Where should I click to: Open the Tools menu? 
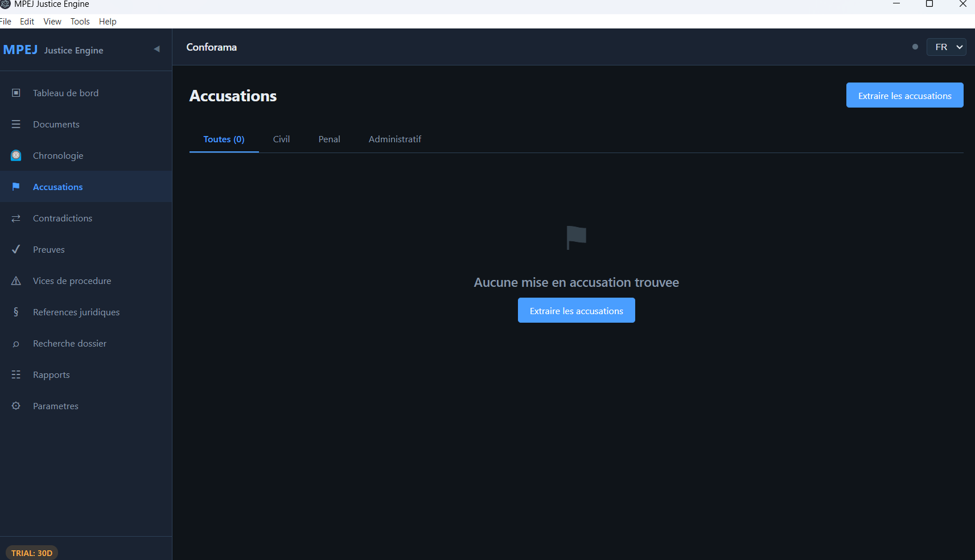coord(80,22)
